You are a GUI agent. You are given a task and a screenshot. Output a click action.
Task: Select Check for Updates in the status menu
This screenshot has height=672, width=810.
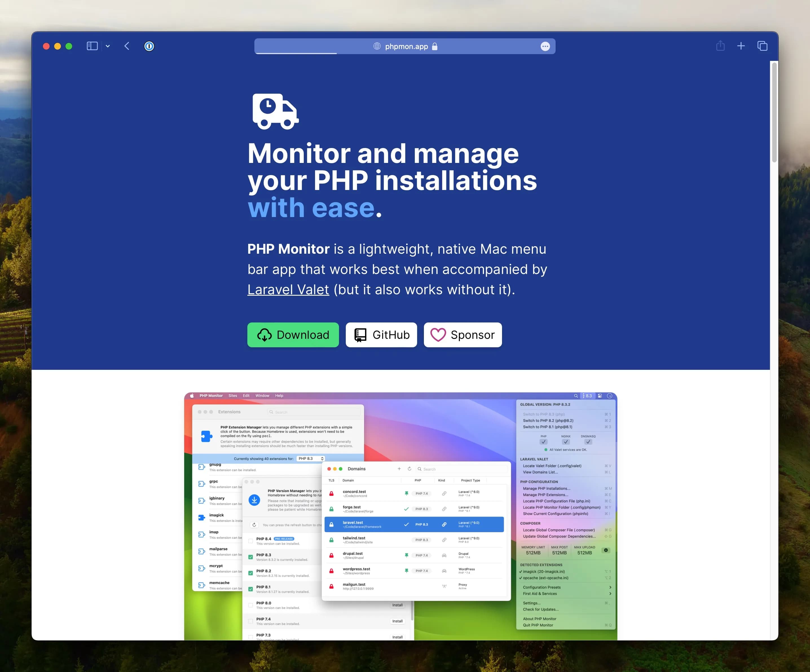[x=541, y=609]
